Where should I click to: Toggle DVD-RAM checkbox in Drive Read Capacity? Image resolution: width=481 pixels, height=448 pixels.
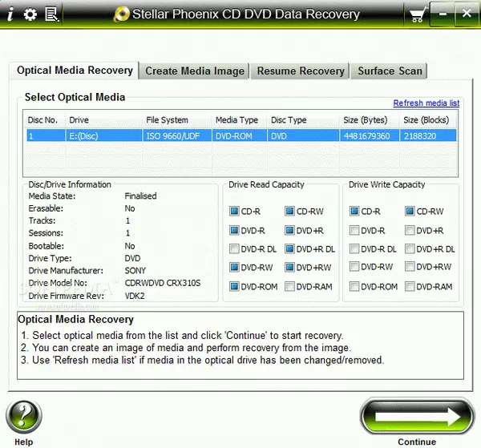289,286
